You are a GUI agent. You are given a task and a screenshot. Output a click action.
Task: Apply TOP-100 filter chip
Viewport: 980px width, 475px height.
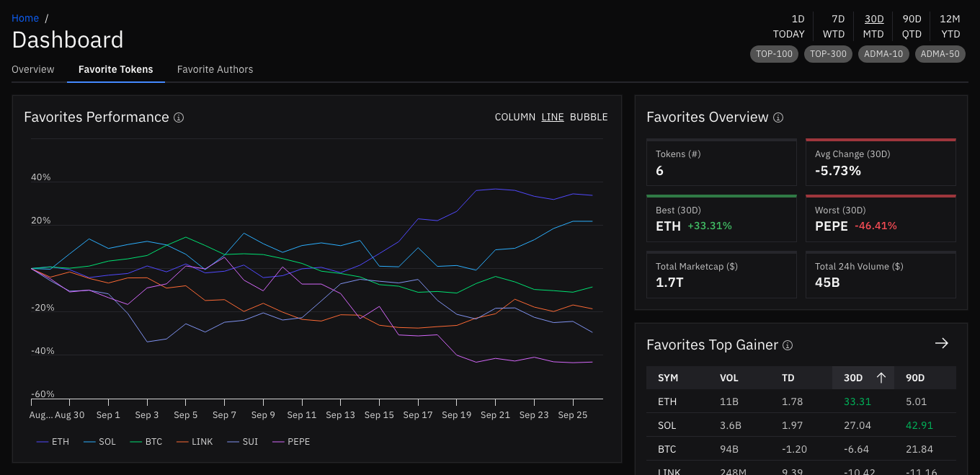[x=774, y=54]
